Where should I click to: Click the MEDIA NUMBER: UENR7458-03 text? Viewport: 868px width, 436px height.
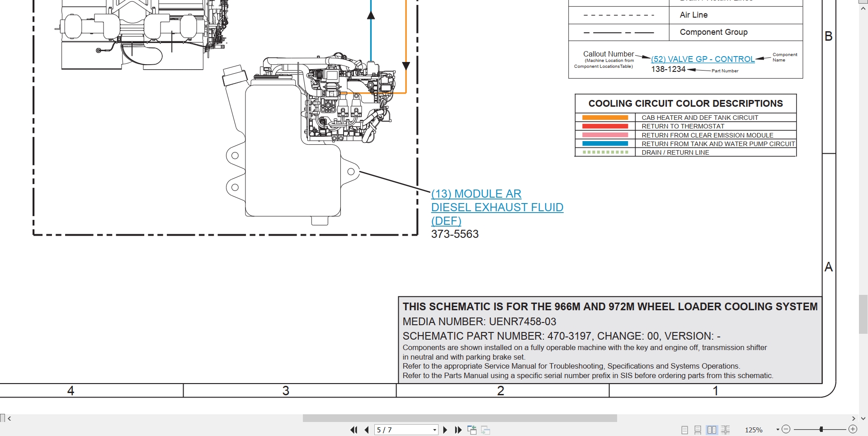point(479,322)
